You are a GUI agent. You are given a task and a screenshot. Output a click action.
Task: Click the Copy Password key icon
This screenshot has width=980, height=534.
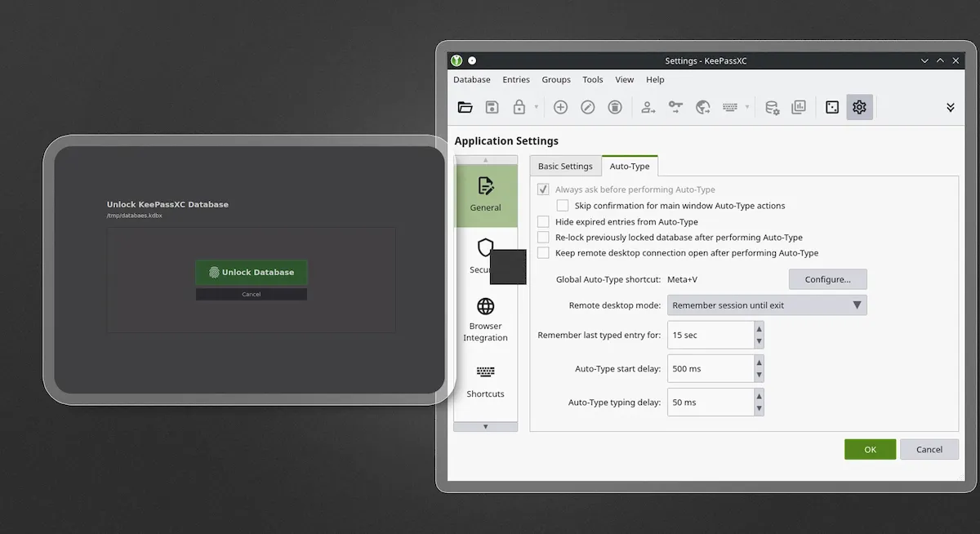675,107
